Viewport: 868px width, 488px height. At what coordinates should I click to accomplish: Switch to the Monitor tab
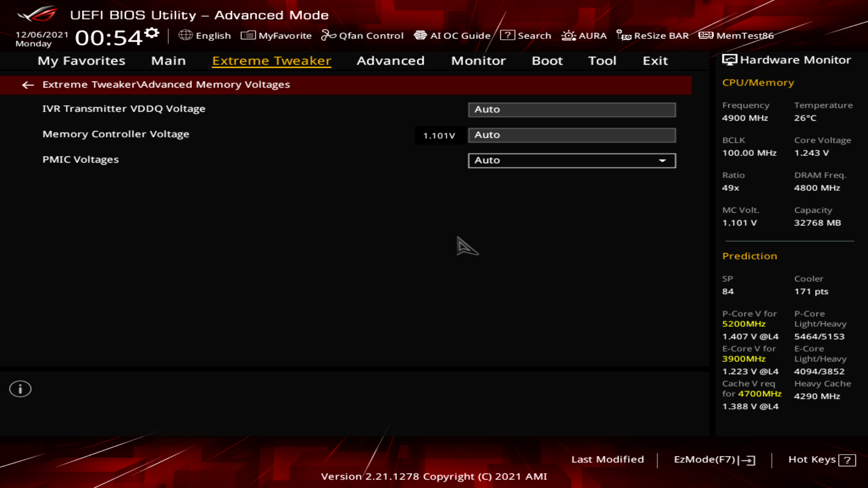coord(478,61)
